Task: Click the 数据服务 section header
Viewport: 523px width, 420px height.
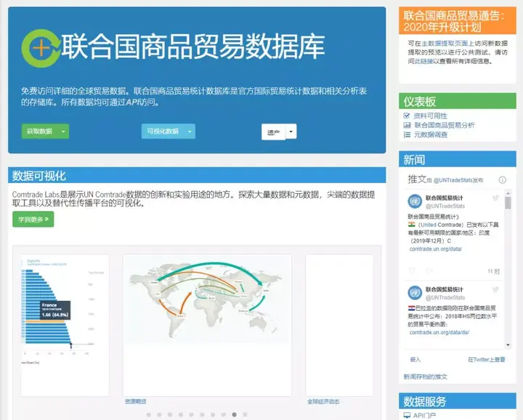Action: pos(458,401)
